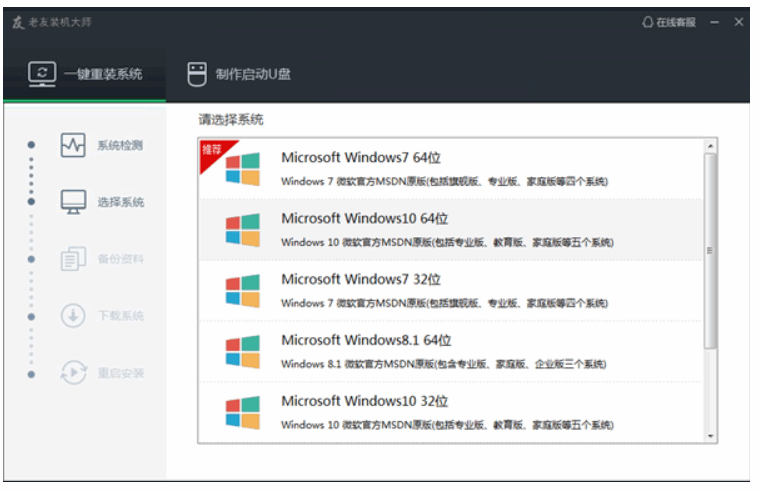This screenshot has width=760, height=492.
Task: Choose Microsoft Windows7 64位 system
Action: pos(451,169)
